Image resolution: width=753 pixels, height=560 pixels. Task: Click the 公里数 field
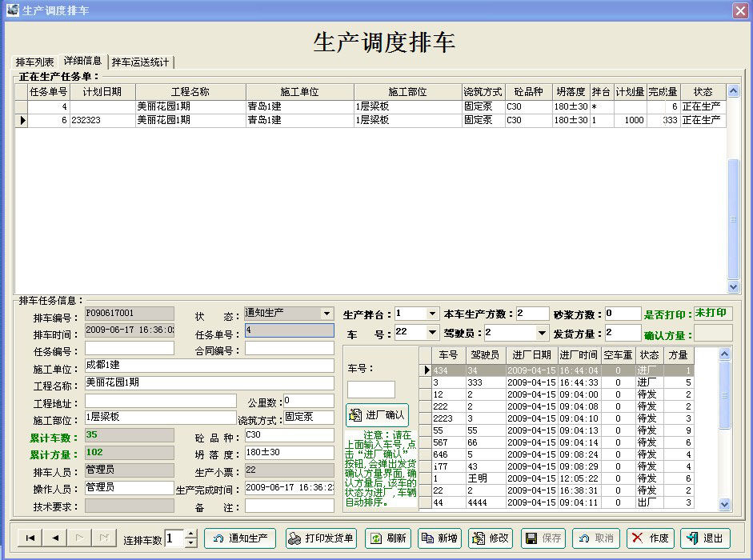coord(308,401)
